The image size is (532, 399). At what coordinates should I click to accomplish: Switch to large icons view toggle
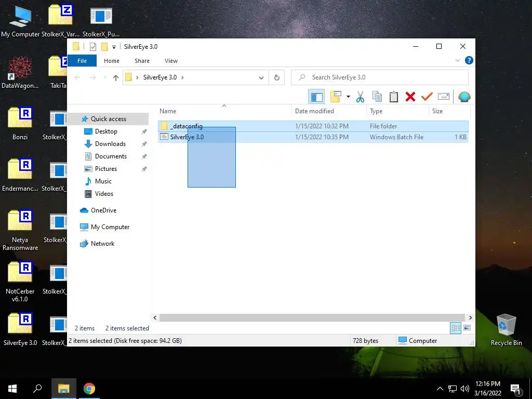467,328
